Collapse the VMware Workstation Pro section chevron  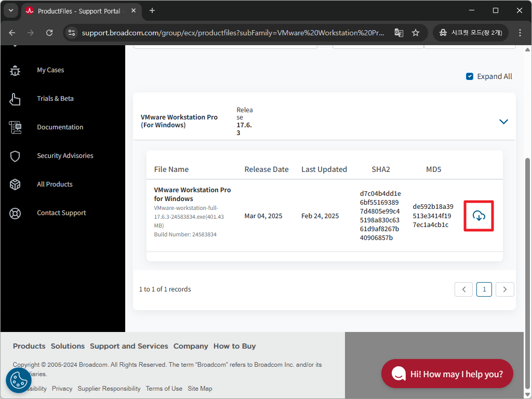click(x=503, y=122)
